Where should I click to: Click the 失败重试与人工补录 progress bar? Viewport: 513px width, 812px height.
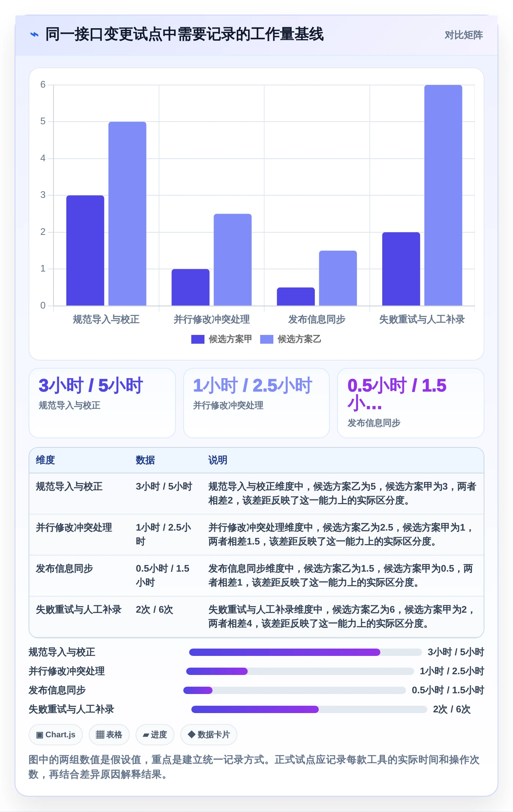(x=309, y=709)
